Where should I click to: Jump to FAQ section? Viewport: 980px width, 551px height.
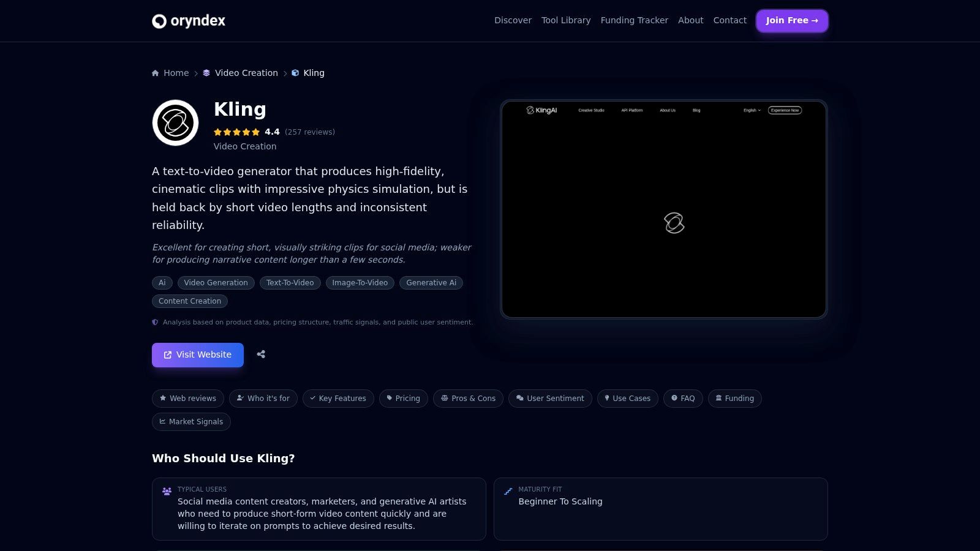click(x=683, y=399)
